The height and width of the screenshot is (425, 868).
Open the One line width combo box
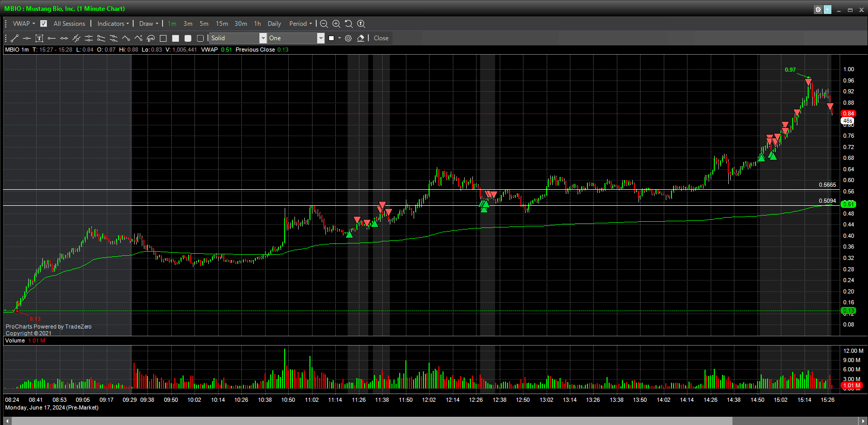coord(296,38)
